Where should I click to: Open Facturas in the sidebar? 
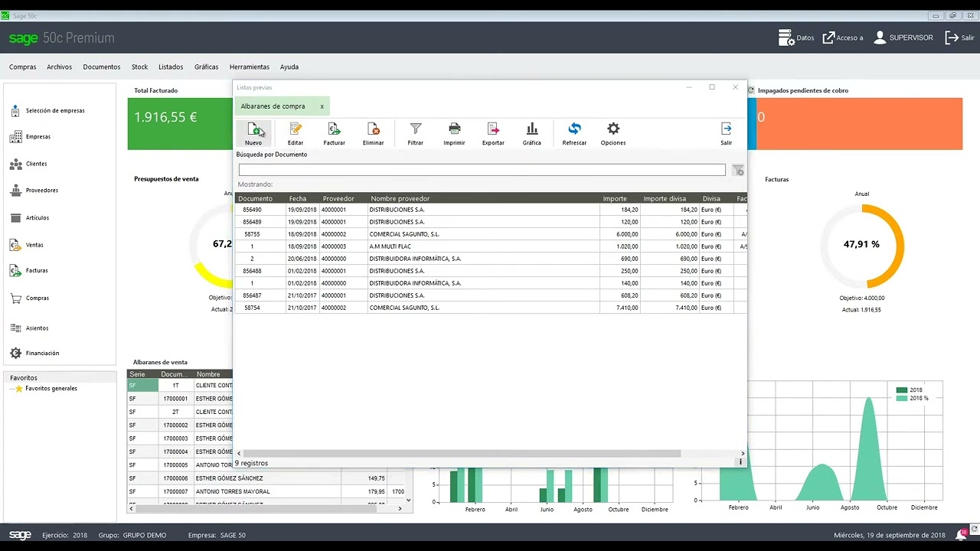pyautogui.click(x=37, y=271)
